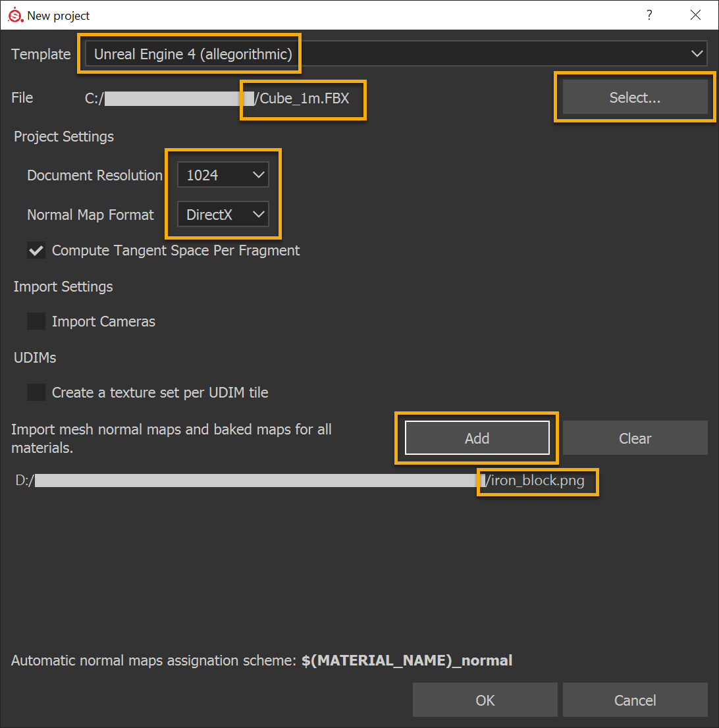Click the New project title bar text

pyautogui.click(x=58, y=15)
